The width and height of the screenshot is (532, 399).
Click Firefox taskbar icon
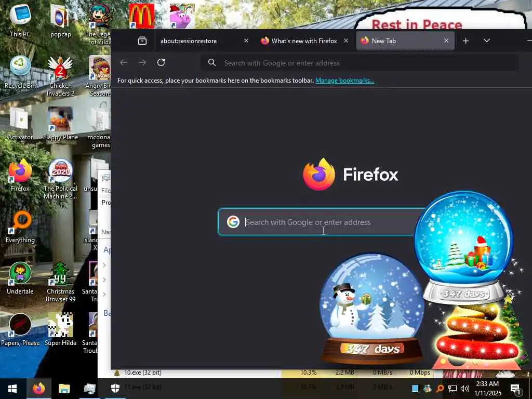38,389
